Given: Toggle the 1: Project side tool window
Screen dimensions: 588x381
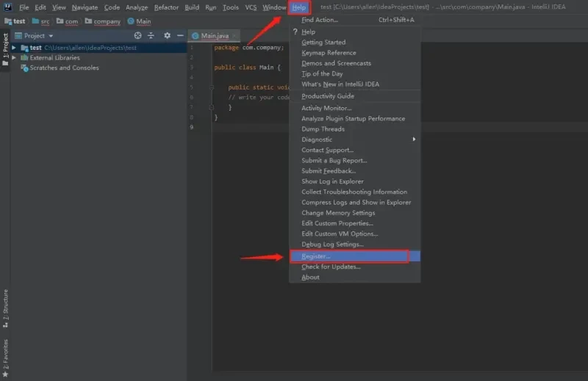Looking at the screenshot, I should pos(5,50).
